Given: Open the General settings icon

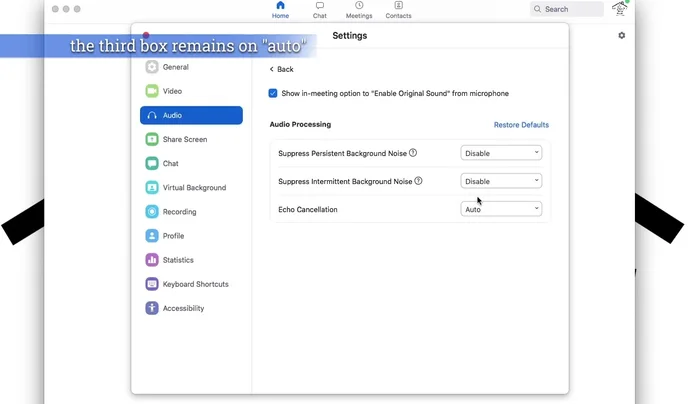Looking at the screenshot, I should [x=152, y=67].
